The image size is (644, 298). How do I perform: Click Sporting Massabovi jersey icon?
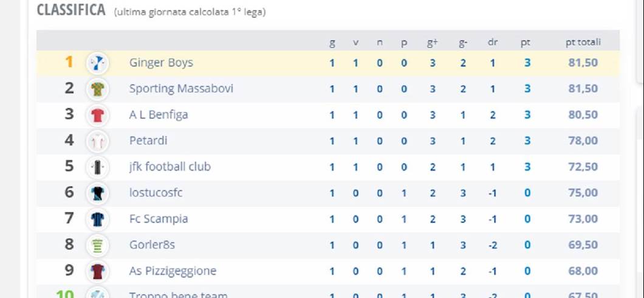click(97, 89)
